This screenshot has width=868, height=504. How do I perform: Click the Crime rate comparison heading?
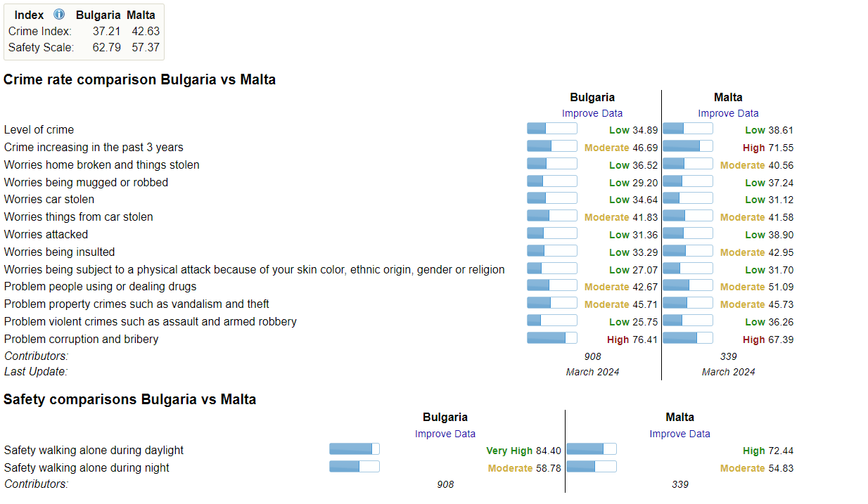point(139,79)
